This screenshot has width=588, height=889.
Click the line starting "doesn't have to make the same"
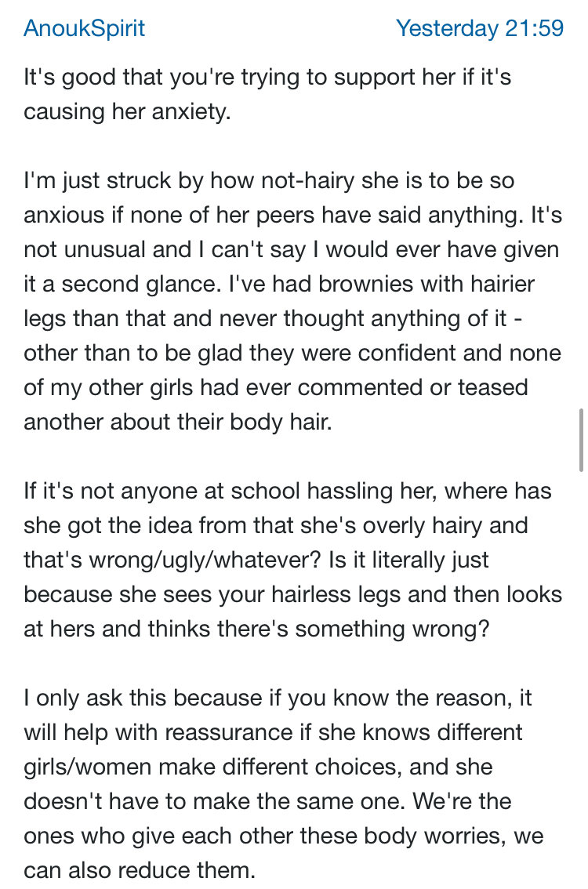pyautogui.click(x=267, y=802)
